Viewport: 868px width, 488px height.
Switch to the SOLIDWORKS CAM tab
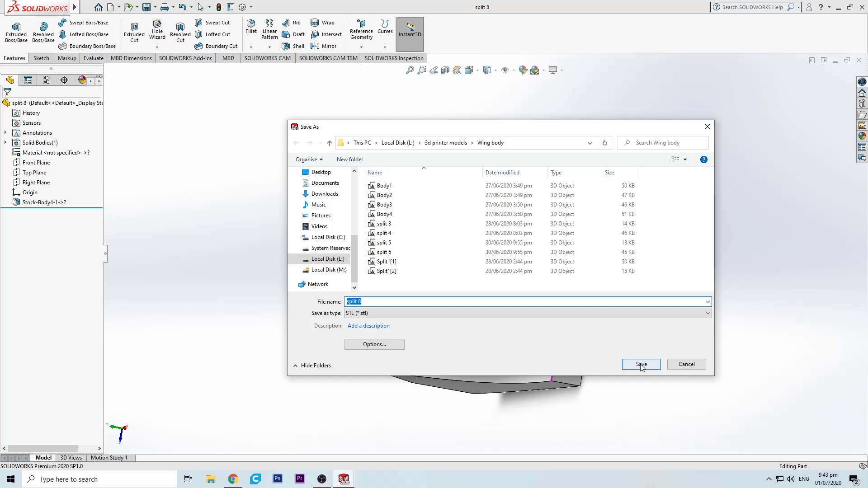[268, 58]
